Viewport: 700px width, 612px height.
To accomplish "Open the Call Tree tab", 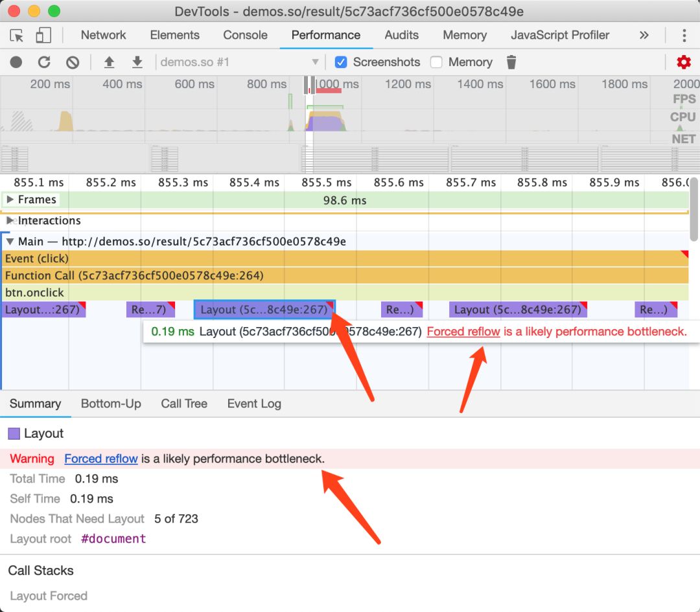I will [x=184, y=403].
